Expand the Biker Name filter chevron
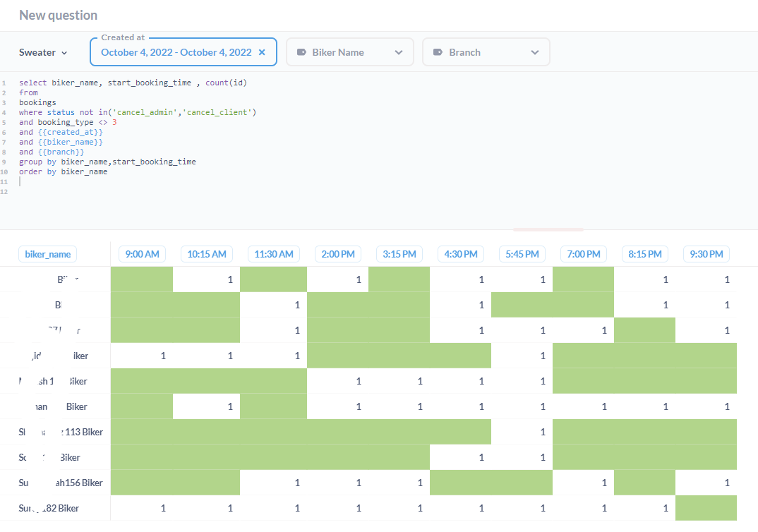The width and height of the screenshot is (758, 532). 399,52
